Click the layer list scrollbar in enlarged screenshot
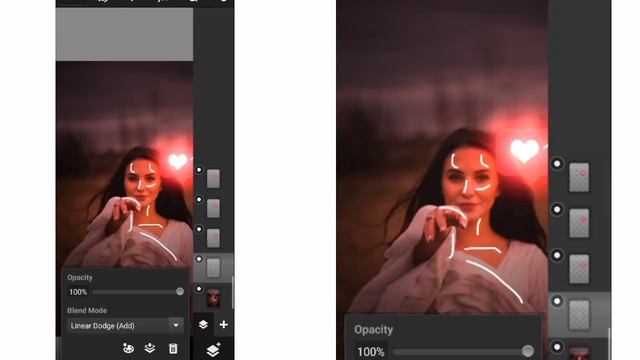The height and width of the screenshot is (360, 640). tap(609, 343)
